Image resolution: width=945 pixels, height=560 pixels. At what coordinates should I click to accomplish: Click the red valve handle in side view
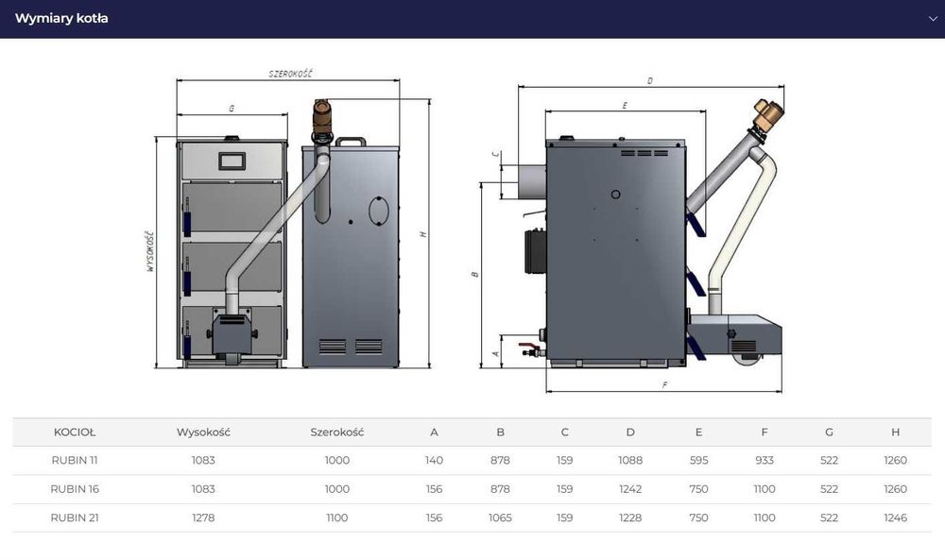click(x=528, y=347)
